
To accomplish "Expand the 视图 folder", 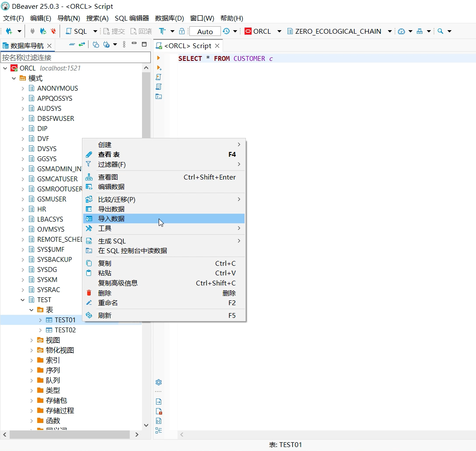I will tap(31, 340).
